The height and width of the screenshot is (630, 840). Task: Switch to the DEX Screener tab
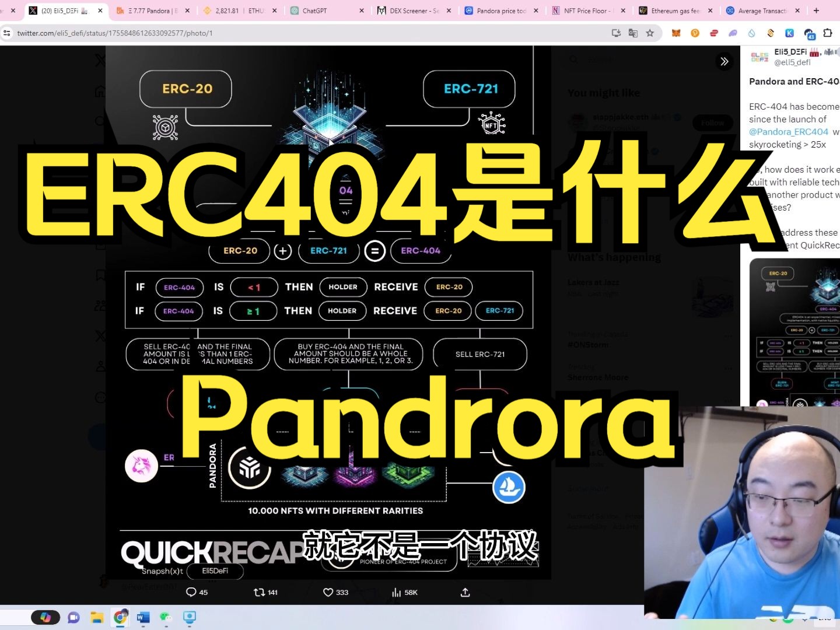(x=414, y=10)
